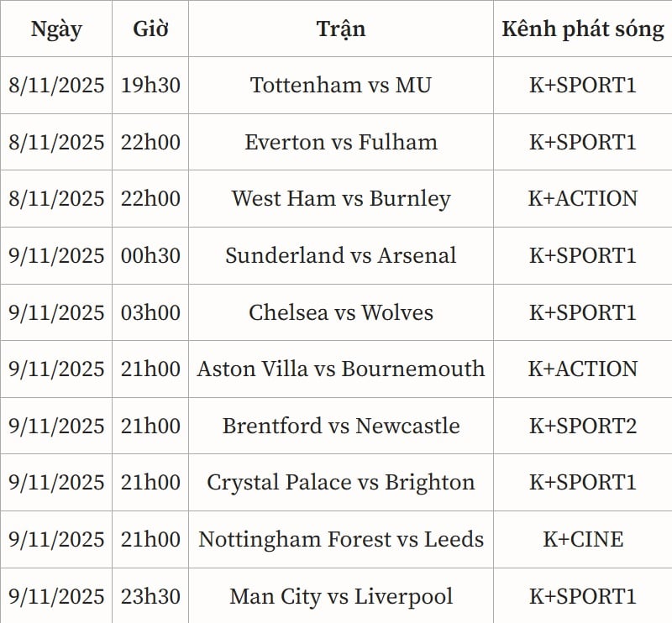Select the Man City vs Liverpool match
Viewport: 672px width, 623px height.
tap(341, 597)
